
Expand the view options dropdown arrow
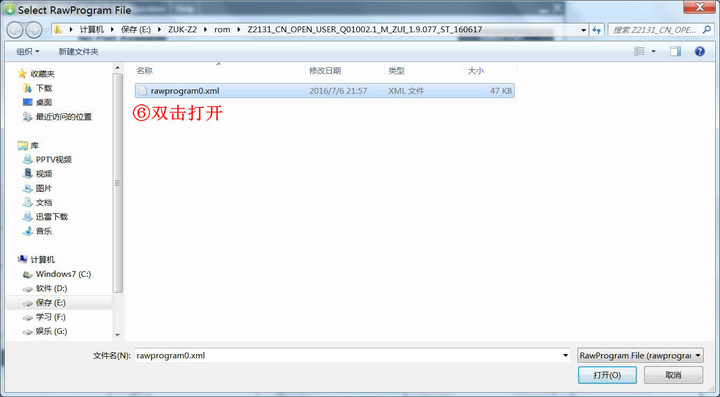[653, 51]
